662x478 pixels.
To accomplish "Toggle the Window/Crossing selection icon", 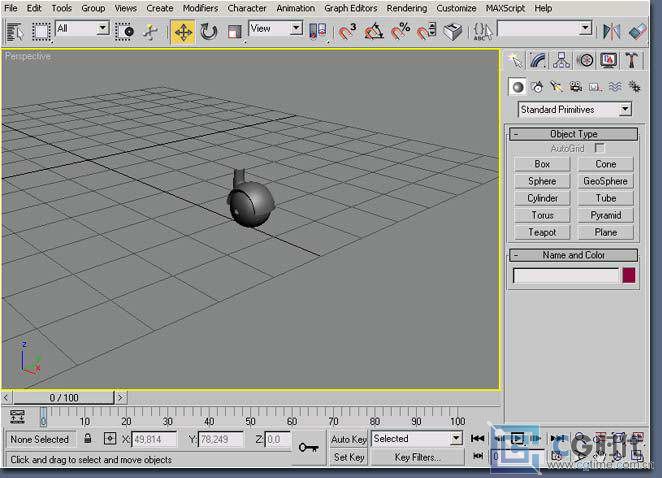I will pyautogui.click(x=125, y=32).
